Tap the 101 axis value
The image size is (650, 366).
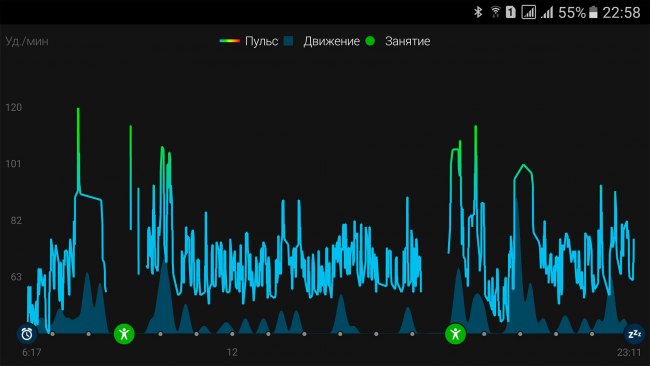tap(13, 164)
